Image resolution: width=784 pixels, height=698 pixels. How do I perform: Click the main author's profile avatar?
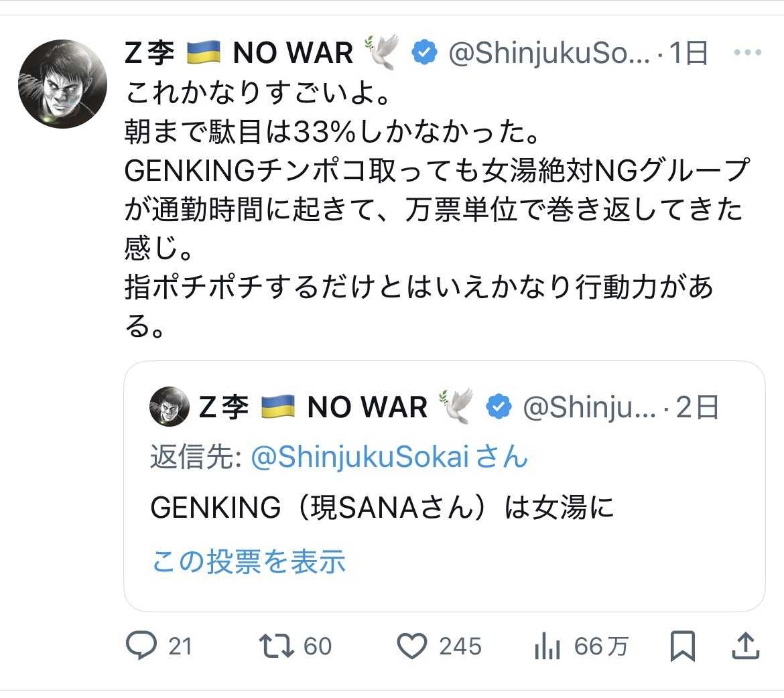[62, 84]
